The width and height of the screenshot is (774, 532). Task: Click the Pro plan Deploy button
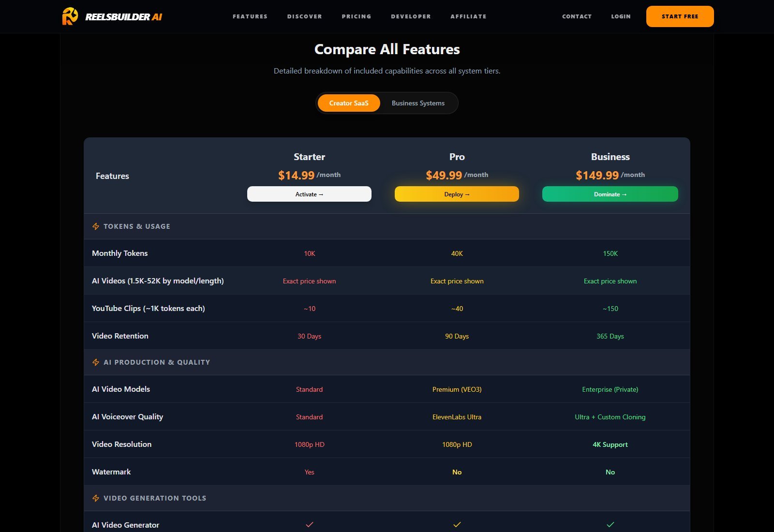457,194
